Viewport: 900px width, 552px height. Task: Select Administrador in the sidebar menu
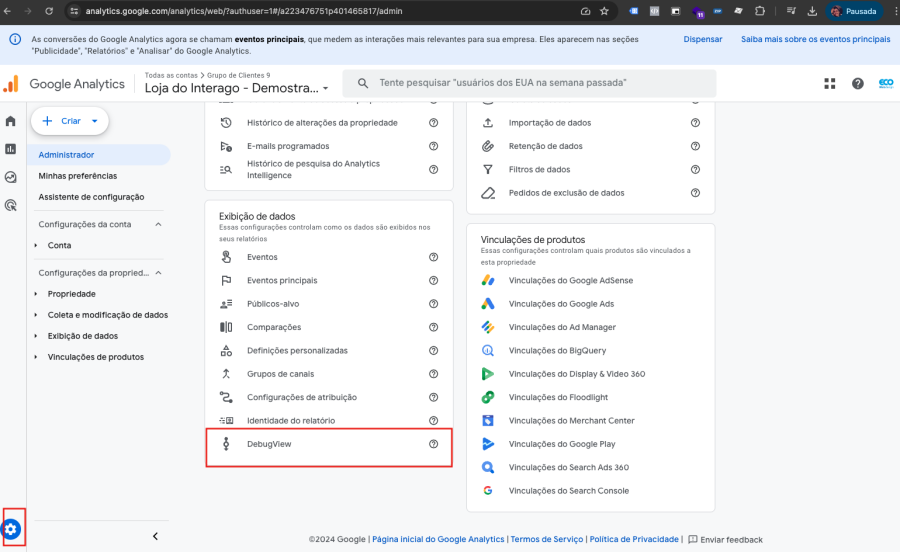101,155
